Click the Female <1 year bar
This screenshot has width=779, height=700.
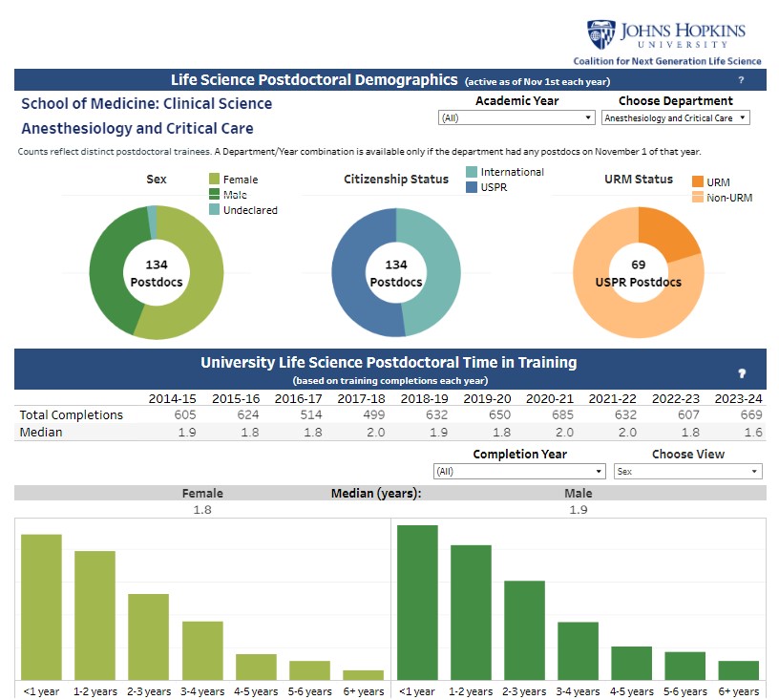pyautogui.click(x=41, y=605)
